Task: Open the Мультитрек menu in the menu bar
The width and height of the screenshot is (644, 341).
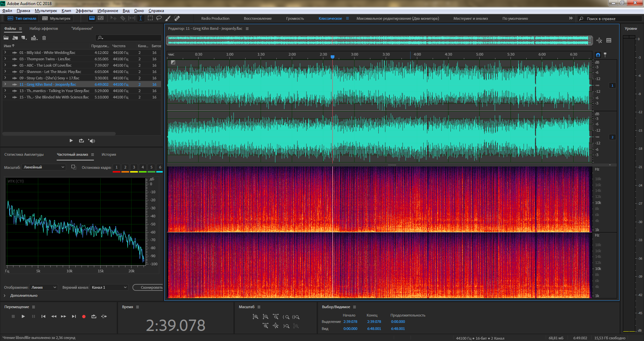Action: coord(46,11)
